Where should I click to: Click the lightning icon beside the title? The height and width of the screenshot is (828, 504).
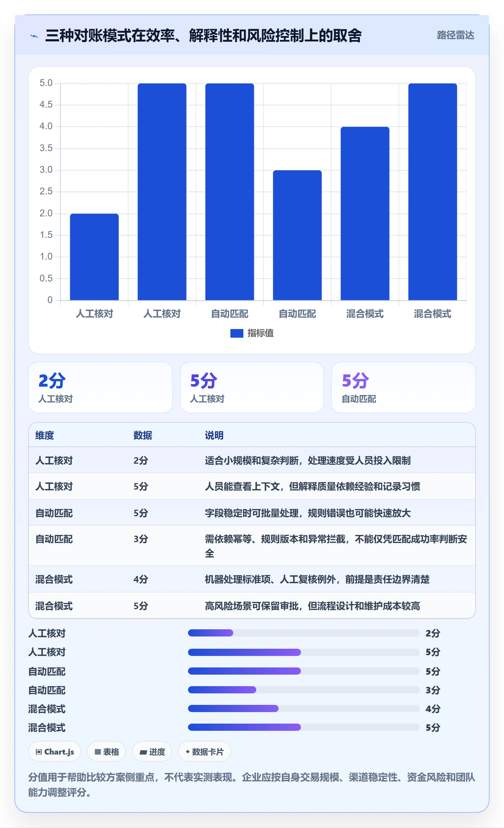34,36
